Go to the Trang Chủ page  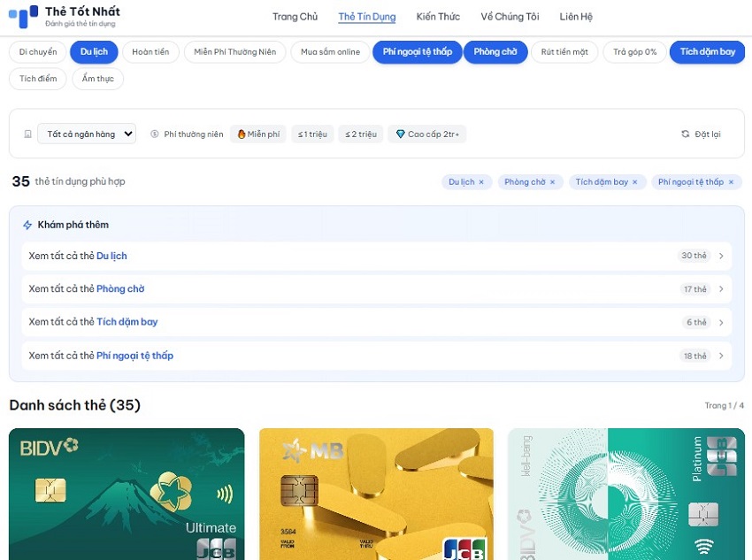(x=295, y=17)
